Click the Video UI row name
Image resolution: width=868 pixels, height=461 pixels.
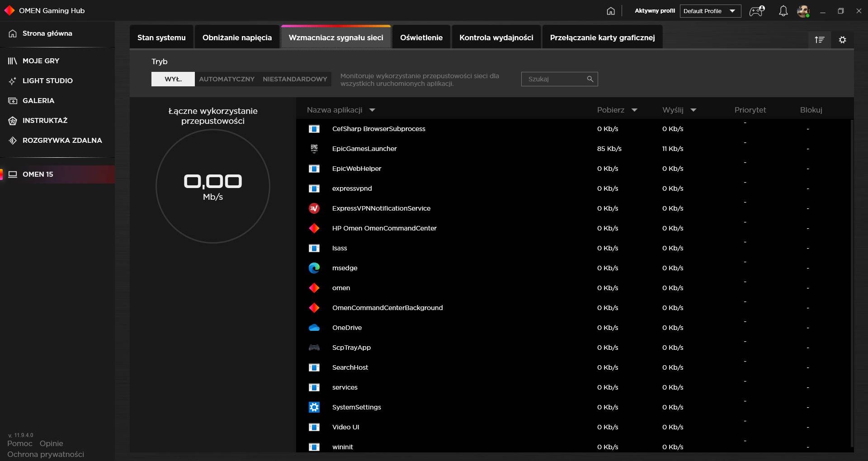tap(346, 427)
